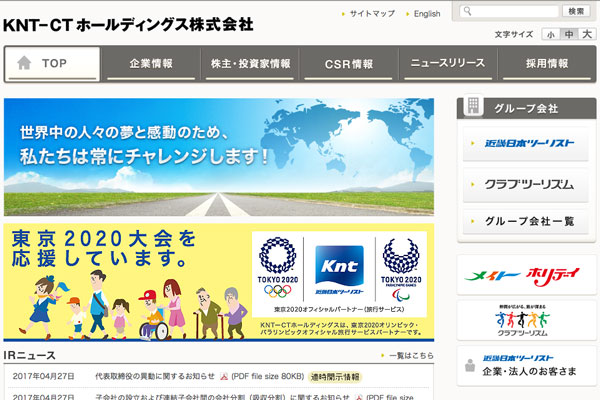Image resolution: width=600 pixels, height=400 pixels.
Task: Open the CSR情報 menu
Action: pyautogui.click(x=349, y=64)
